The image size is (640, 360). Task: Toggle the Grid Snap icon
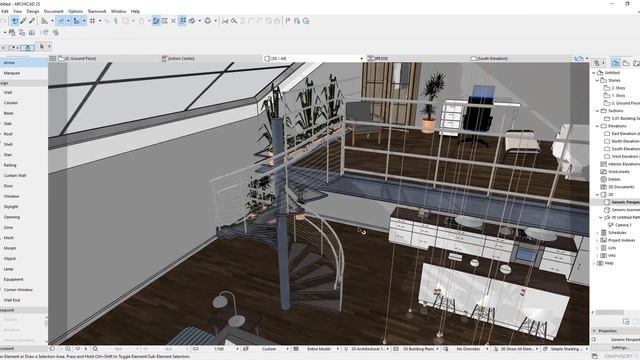pos(92,20)
